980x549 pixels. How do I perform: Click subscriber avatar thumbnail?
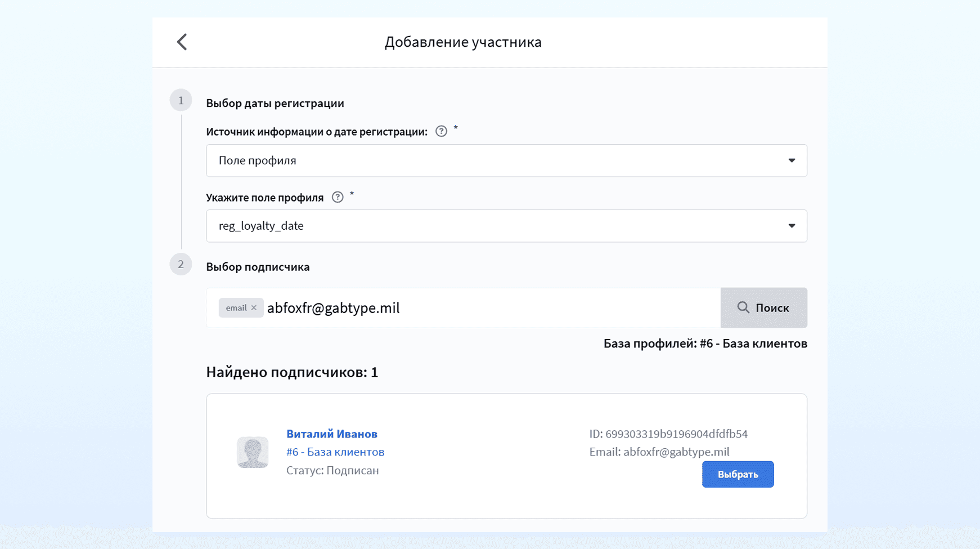(253, 452)
